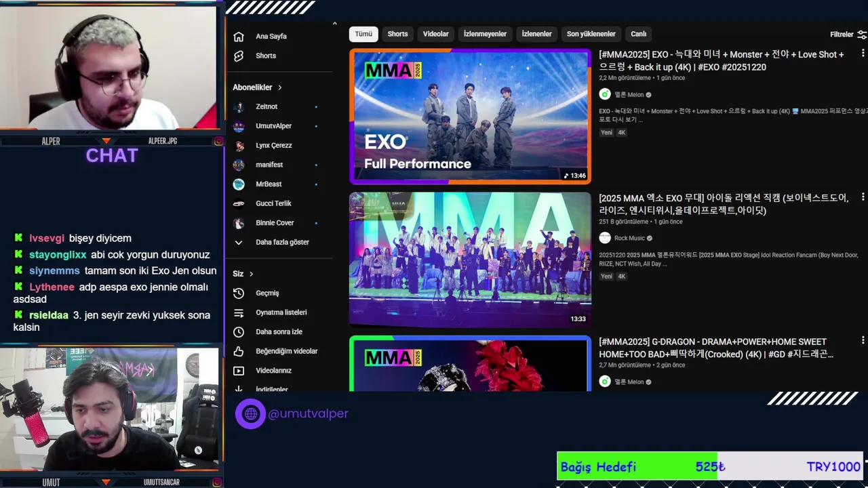The height and width of the screenshot is (488, 868).
Task: Click Instagram icon next to UMUTTSANCAR
Action: 218,482
